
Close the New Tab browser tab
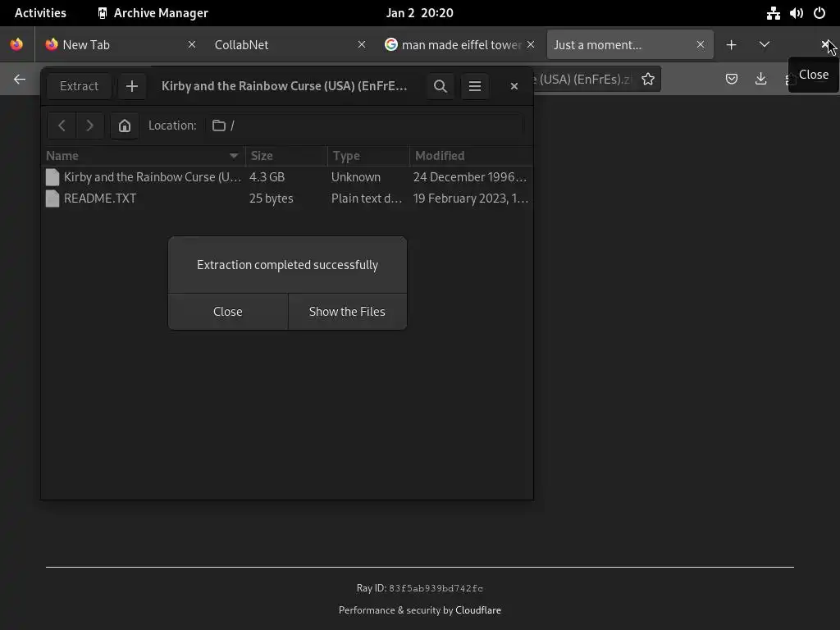point(192,45)
